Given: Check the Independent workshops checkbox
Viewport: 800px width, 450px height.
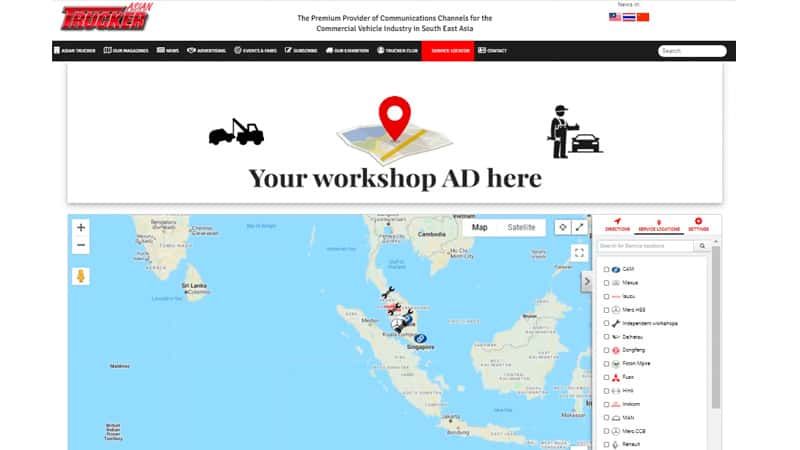Looking at the screenshot, I should 606,323.
